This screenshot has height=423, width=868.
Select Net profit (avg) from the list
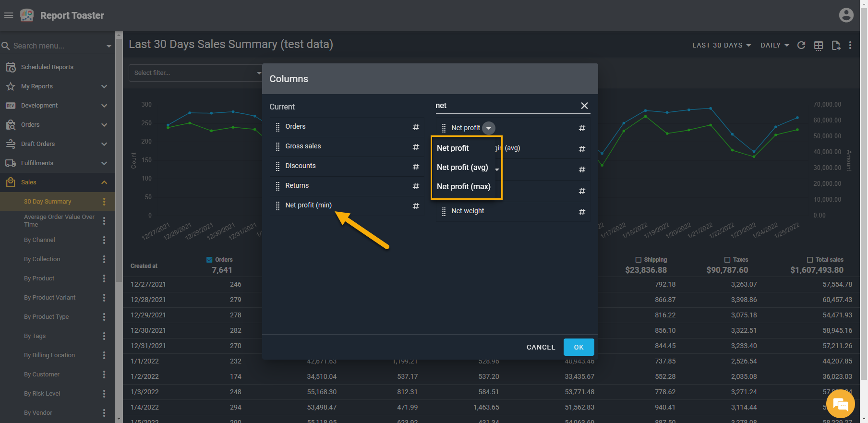pos(462,167)
